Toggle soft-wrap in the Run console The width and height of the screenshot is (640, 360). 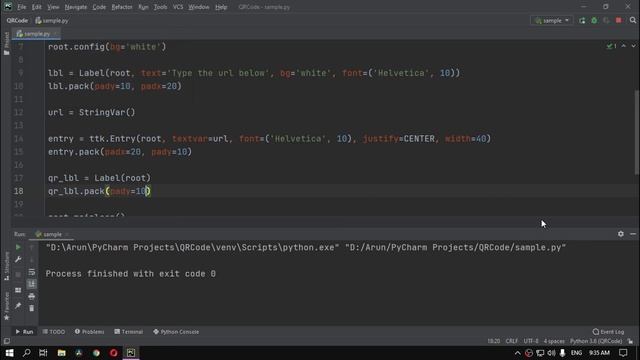tap(31, 272)
